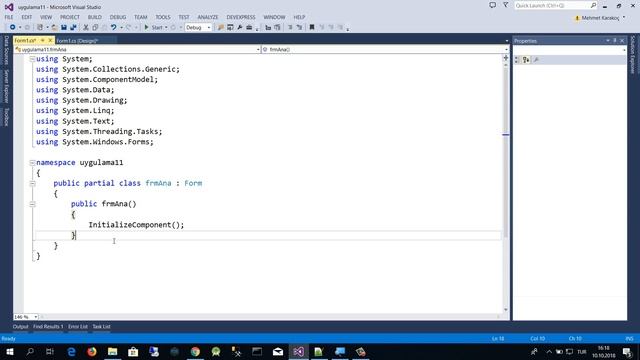Click the Quick Launch magnifier icon
640x360 pixels.
click(593, 5)
